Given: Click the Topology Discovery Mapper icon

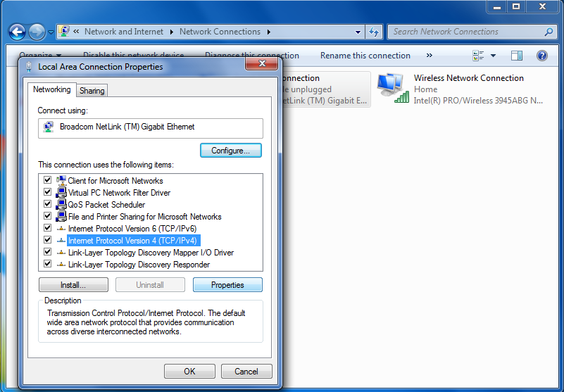Looking at the screenshot, I should coord(61,253).
